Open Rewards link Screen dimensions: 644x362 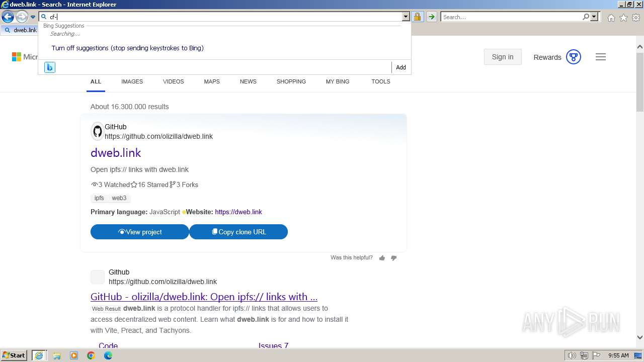click(547, 57)
